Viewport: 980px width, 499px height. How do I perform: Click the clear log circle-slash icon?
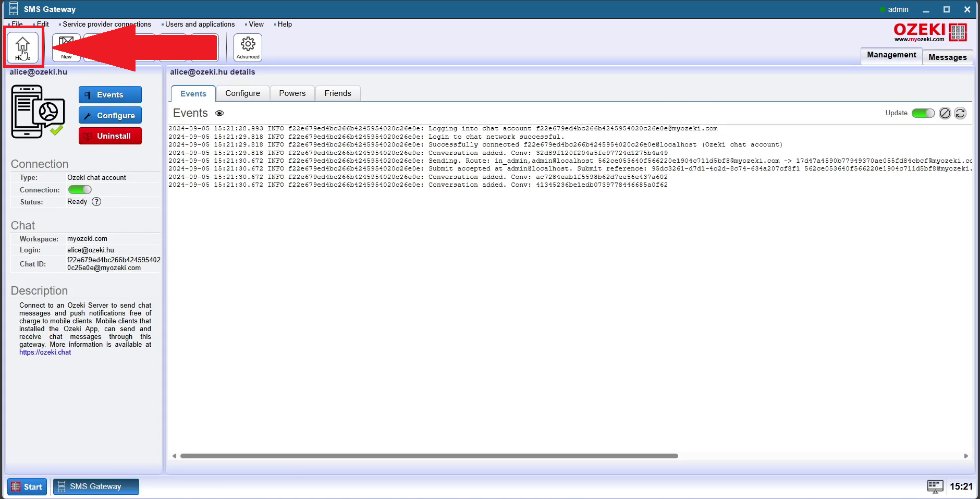coord(945,113)
